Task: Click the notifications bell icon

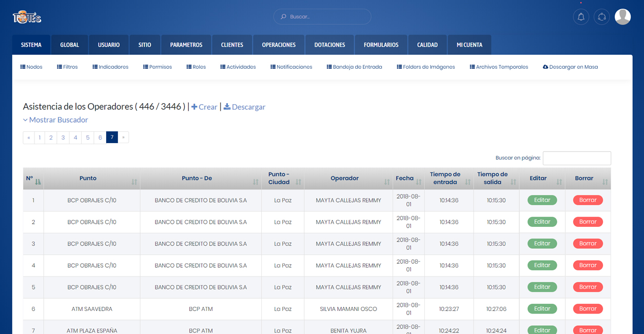Action: pyautogui.click(x=581, y=17)
